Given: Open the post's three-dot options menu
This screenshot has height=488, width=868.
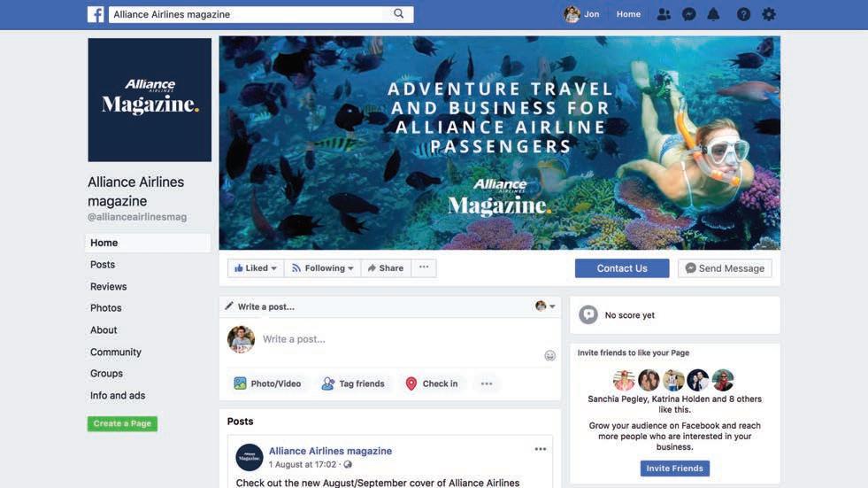Looking at the screenshot, I should pyautogui.click(x=541, y=449).
